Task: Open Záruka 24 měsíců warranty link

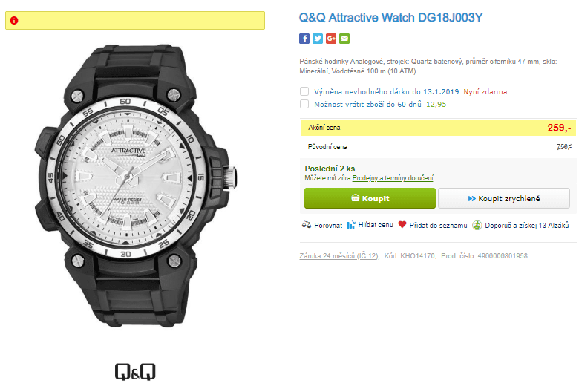Action: click(x=339, y=255)
